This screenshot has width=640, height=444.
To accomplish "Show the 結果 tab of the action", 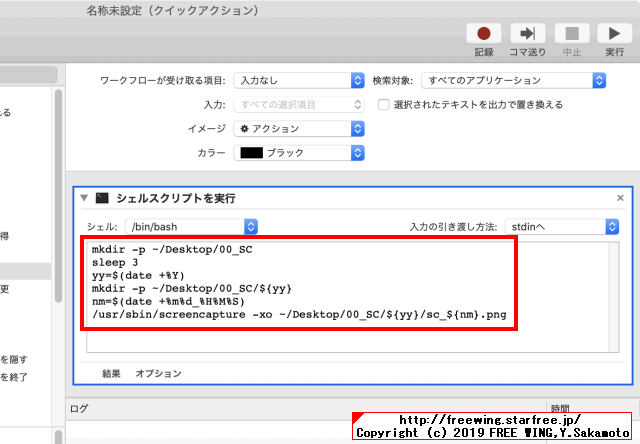I will [x=111, y=373].
